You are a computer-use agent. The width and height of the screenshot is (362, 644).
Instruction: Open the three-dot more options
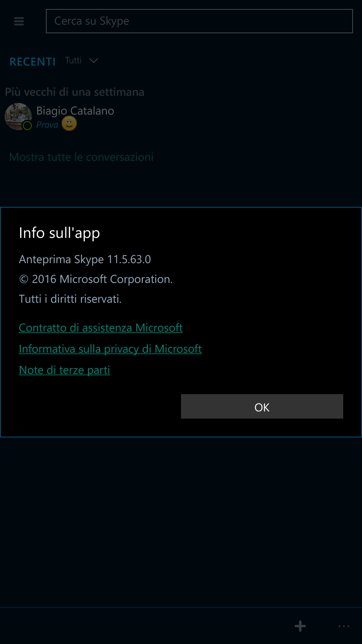click(x=344, y=626)
